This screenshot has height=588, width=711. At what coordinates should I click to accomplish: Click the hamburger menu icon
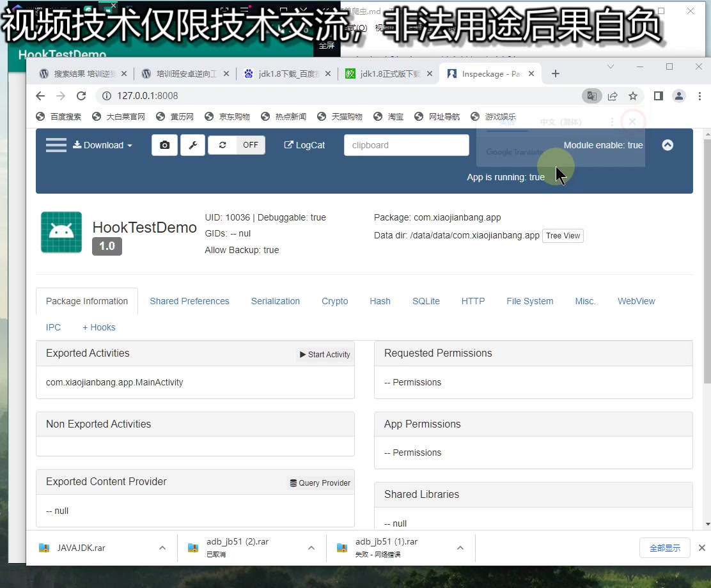56,145
